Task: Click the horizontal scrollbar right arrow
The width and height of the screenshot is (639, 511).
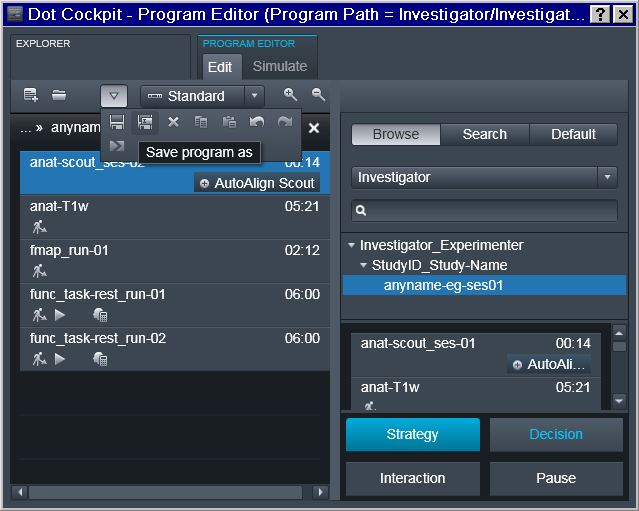Action: click(320, 492)
